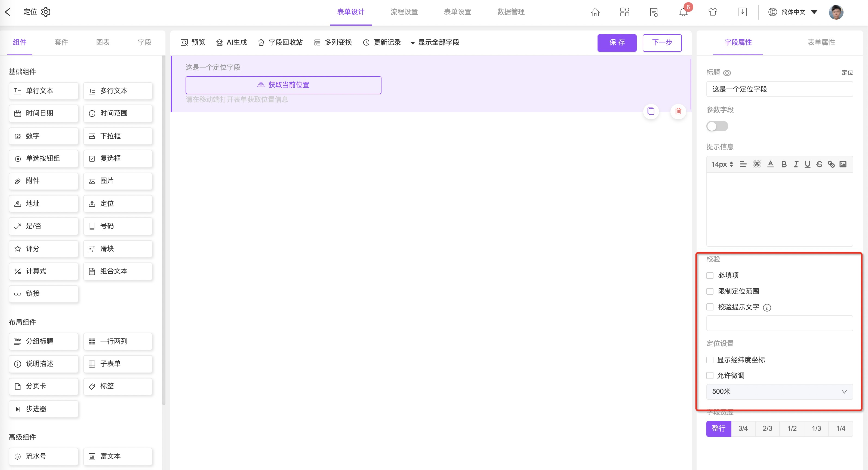This screenshot has height=470, width=868.
Task: Add the 流水号 advanced component
Action: [x=44, y=456]
